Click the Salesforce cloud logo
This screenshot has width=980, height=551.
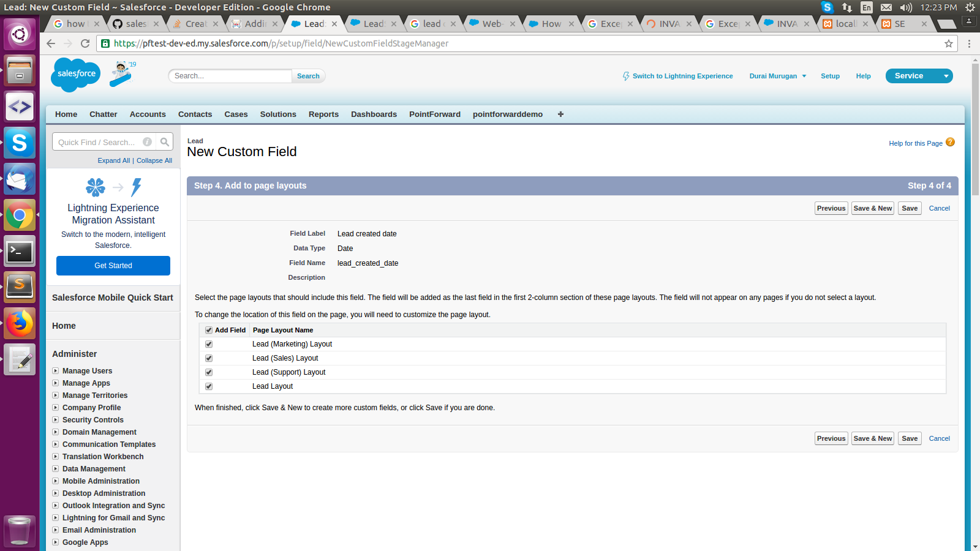tap(76, 75)
